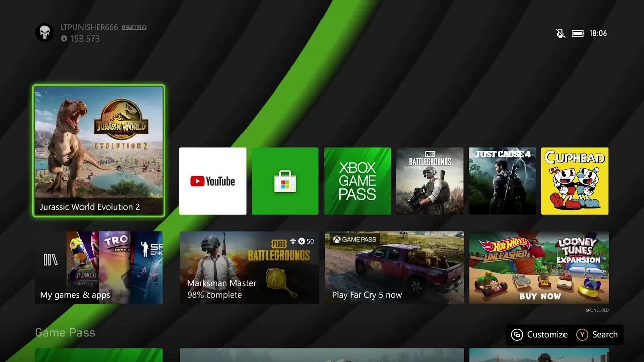Click the ULTIMATE membership badge
This screenshot has width=644, height=362.
tap(134, 28)
